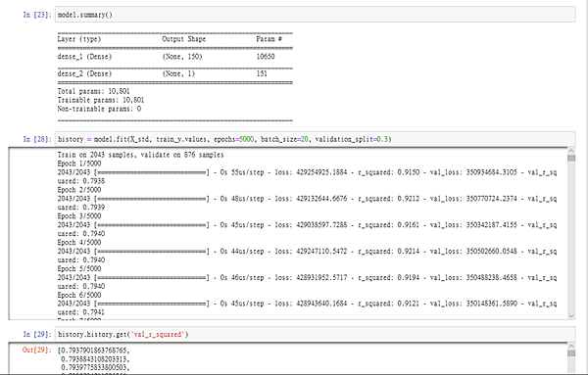Click val_loss value 350934684.3105
Screen dimensions: 588x375
491,172
